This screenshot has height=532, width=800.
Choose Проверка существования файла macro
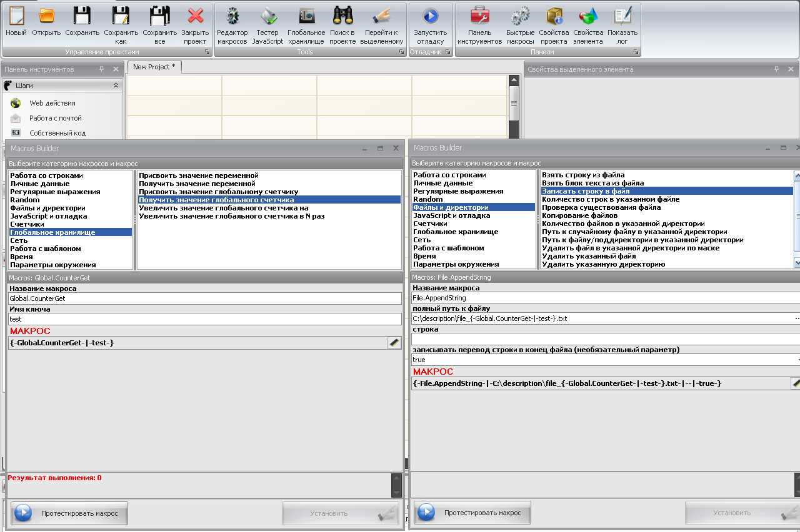[601, 207]
